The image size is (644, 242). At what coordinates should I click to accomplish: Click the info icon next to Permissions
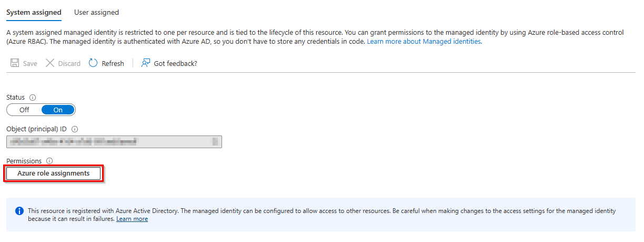tap(49, 161)
